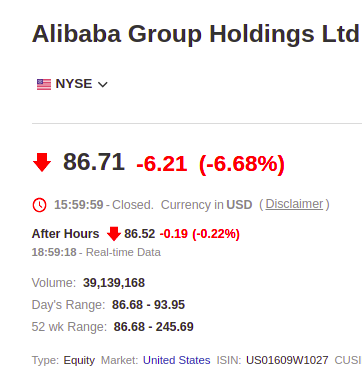The image size is (362, 380).
Task: Click the red clock icon
Action: (39, 205)
